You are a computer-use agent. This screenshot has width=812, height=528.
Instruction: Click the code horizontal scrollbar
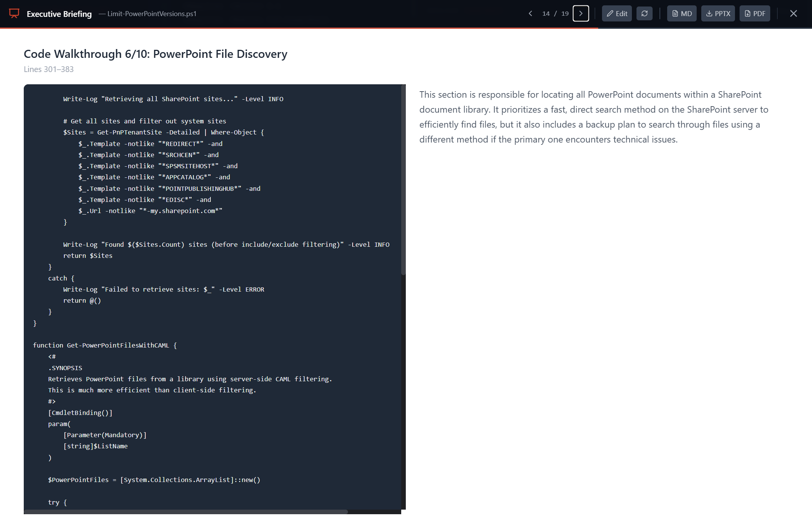186,512
